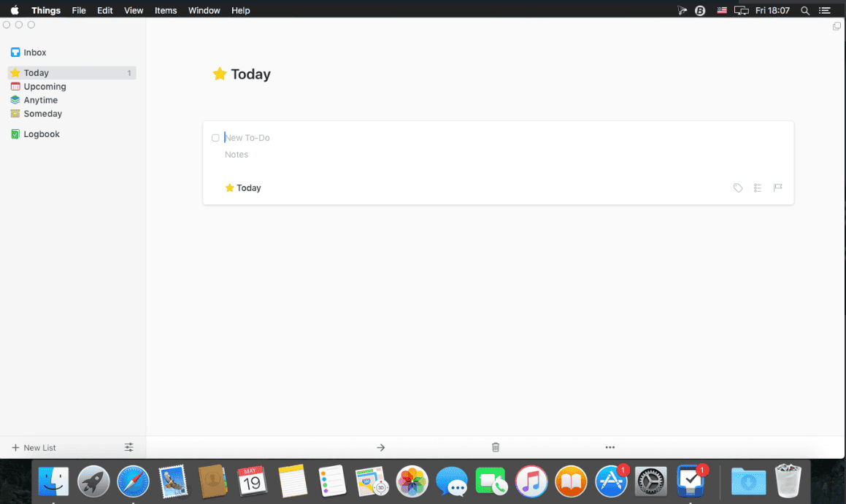Open Mail from the Dock

click(x=173, y=481)
